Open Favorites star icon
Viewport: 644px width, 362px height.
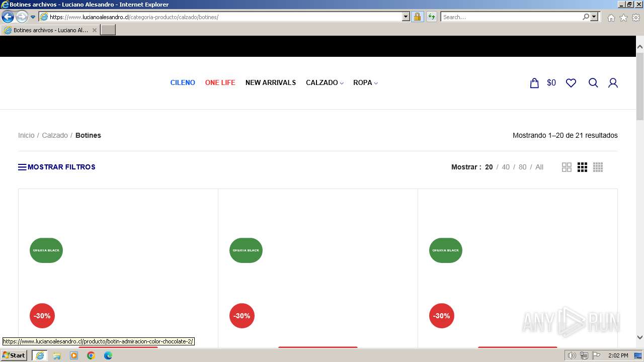pyautogui.click(x=623, y=18)
